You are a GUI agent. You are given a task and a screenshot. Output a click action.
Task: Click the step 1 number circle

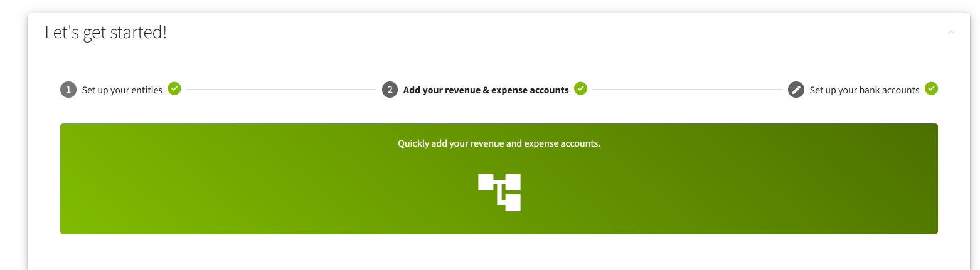68,90
